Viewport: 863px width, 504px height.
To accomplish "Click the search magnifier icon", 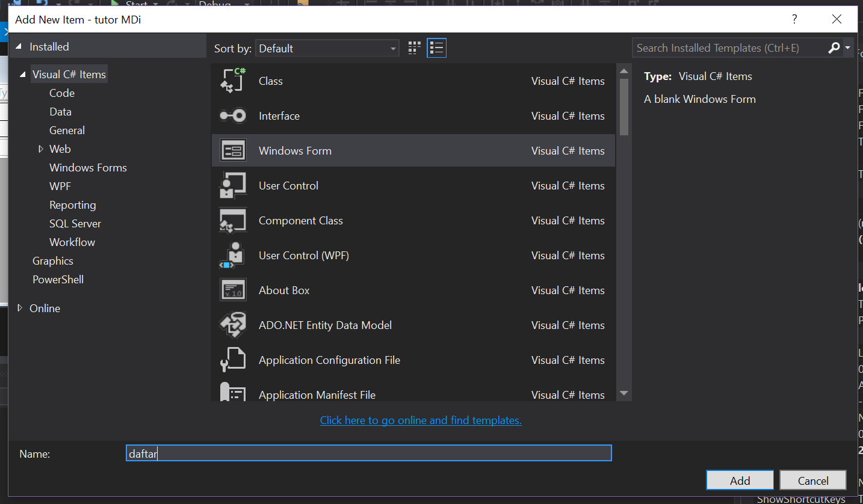I will [x=834, y=48].
